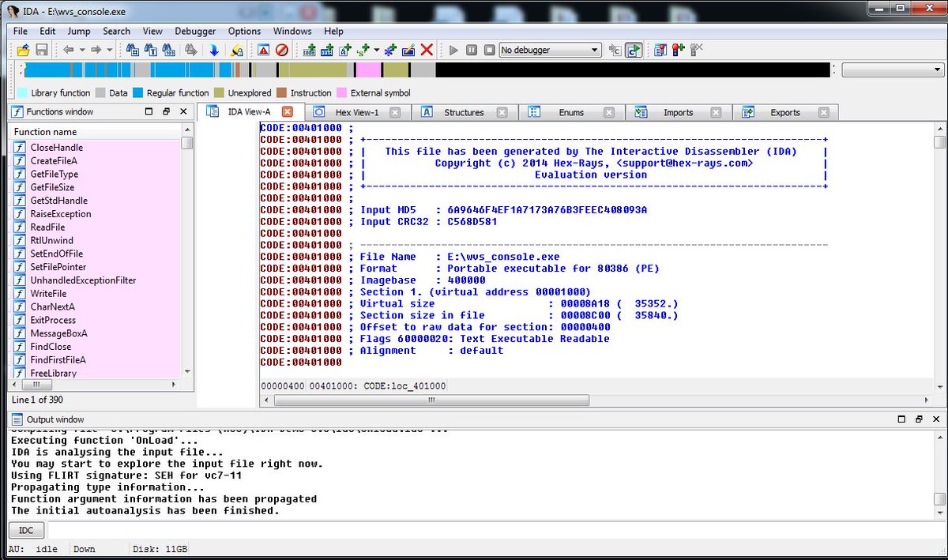Screen dimensions: 948x560
Task: Click the traffic-light plus icon
Action: 679,50
